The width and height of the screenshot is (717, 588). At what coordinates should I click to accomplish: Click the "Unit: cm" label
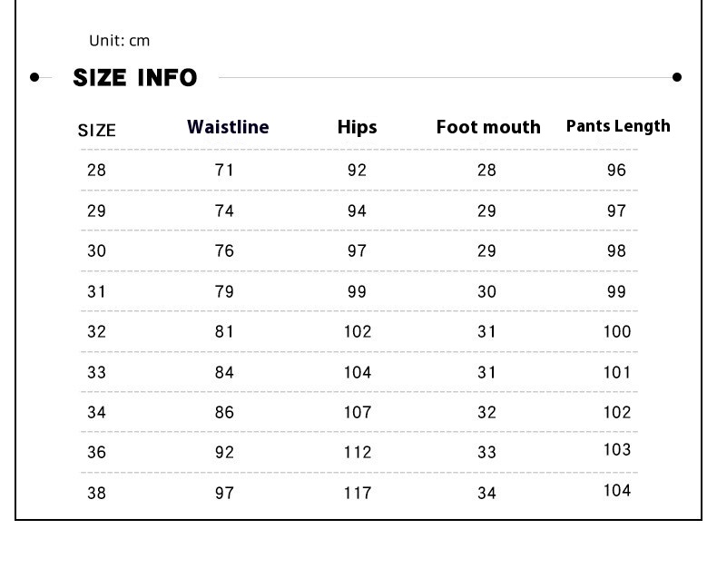click(119, 41)
